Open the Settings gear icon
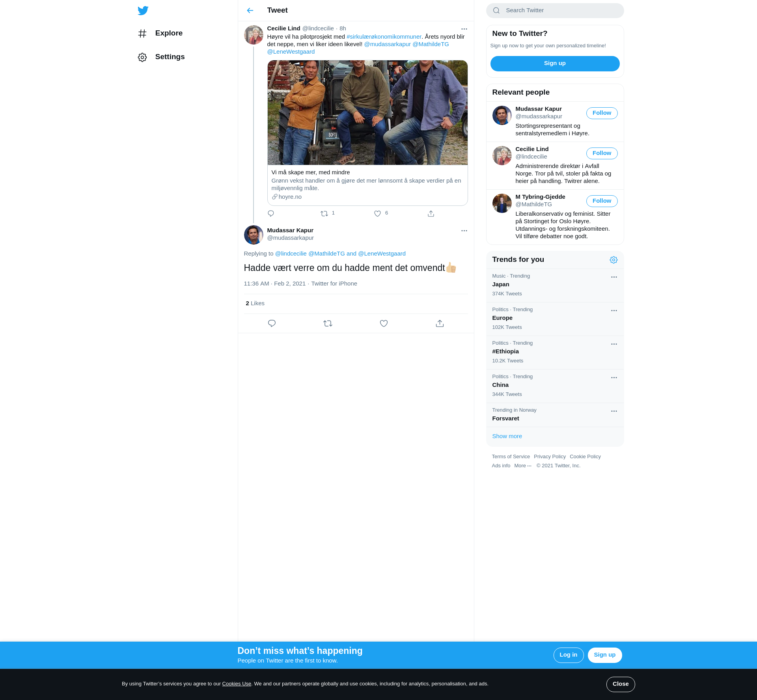This screenshot has width=757, height=700. coord(142,57)
